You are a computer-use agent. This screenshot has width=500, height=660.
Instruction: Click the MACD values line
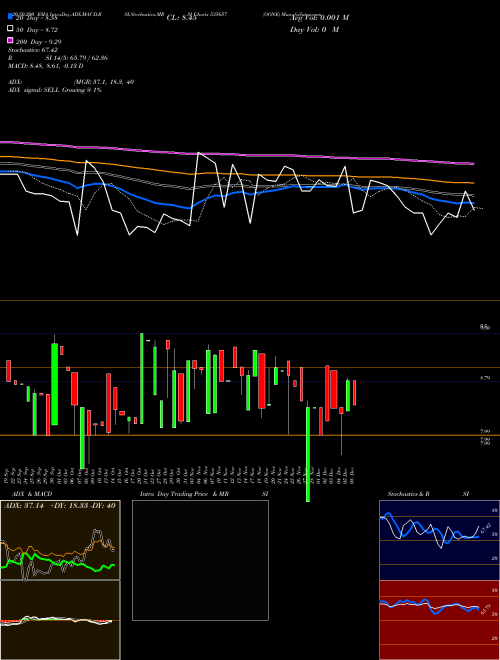[45, 66]
